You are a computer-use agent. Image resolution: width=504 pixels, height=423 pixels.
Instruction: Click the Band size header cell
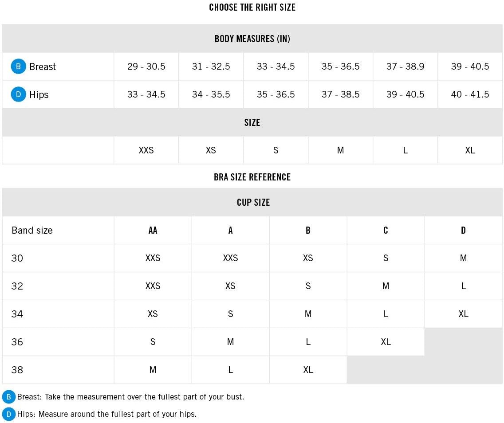tap(32, 230)
